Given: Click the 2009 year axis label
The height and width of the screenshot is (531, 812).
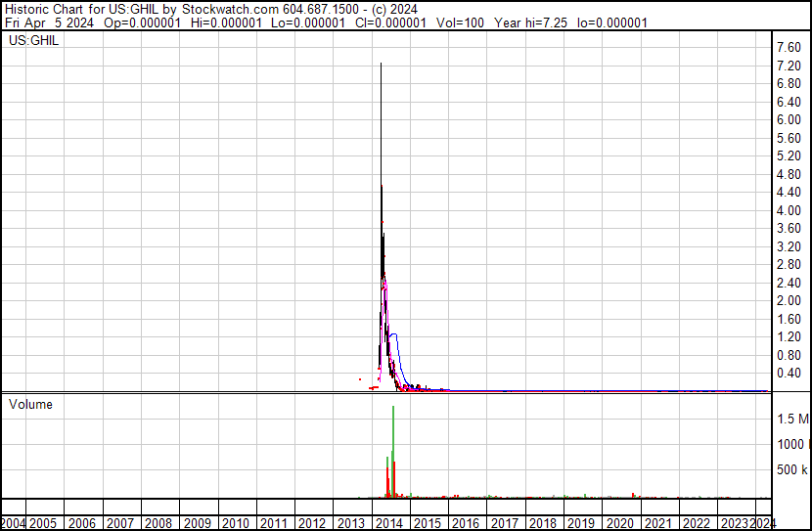Looking at the screenshot, I should 197,523.
